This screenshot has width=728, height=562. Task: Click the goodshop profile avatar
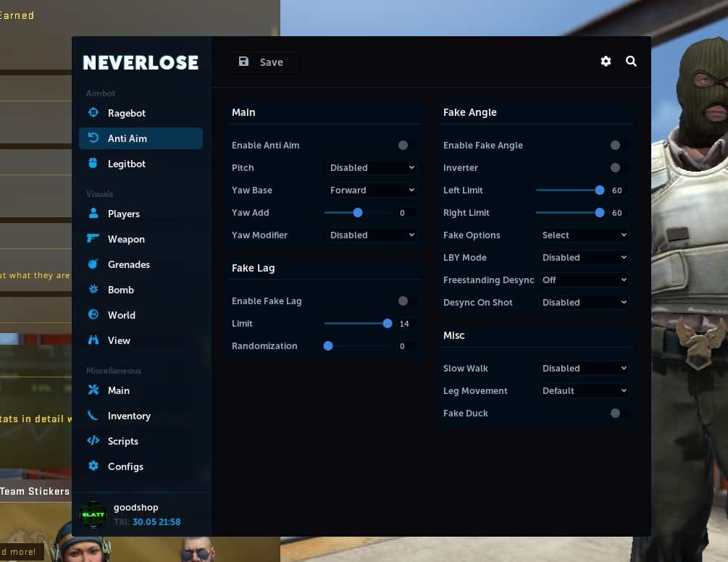pyautogui.click(x=94, y=515)
